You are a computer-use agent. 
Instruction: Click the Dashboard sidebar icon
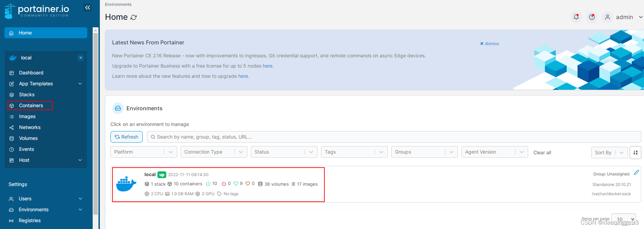pos(12,73)
